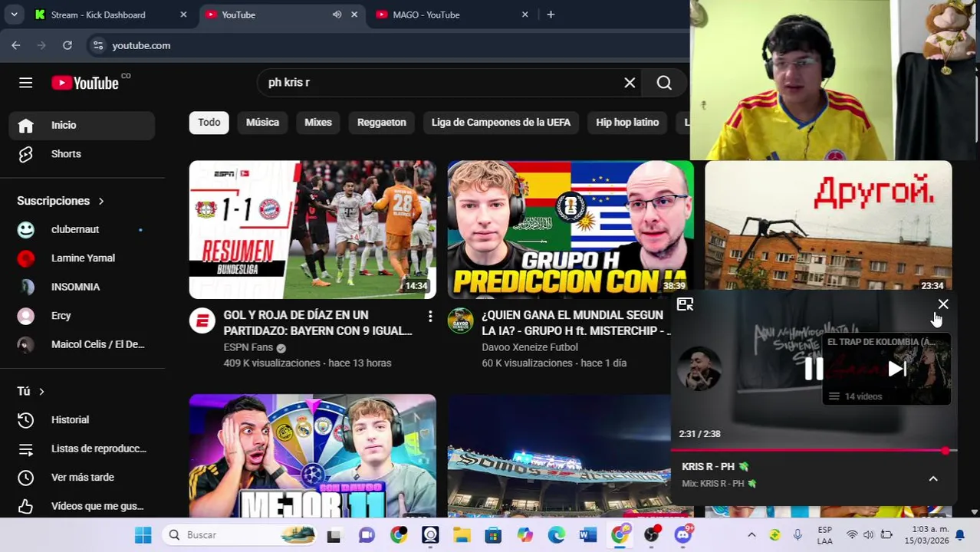Open the clubernaut subscription channel
The width and height of the screenshot is (980, 552).
click(82, 229)
